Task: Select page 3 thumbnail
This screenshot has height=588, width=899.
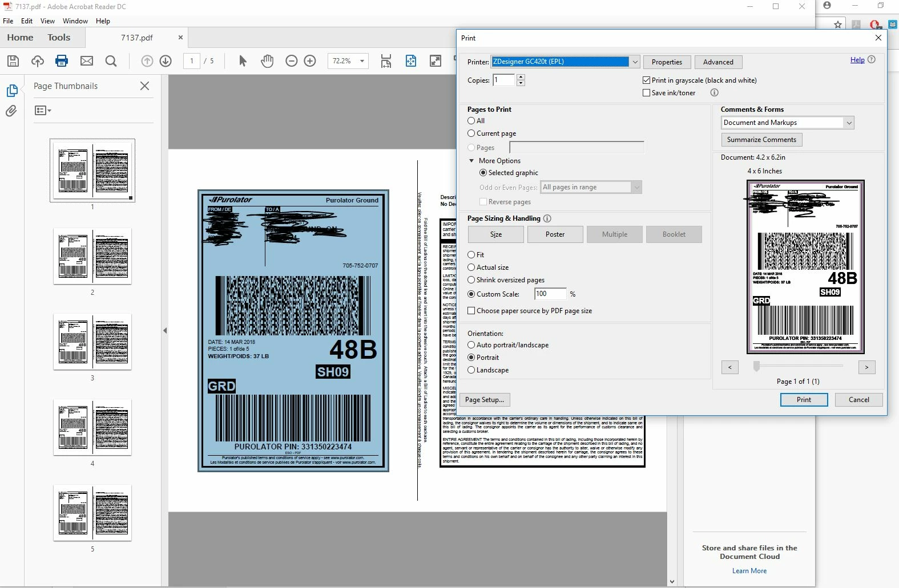Action: coord(92,342)
